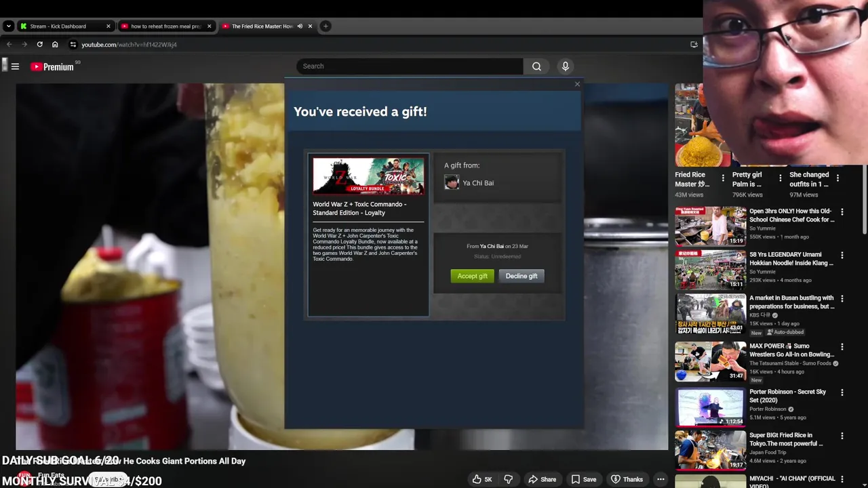
Task: Open menu for Super BIGt Fried Rice video
Action: (842, 436)
